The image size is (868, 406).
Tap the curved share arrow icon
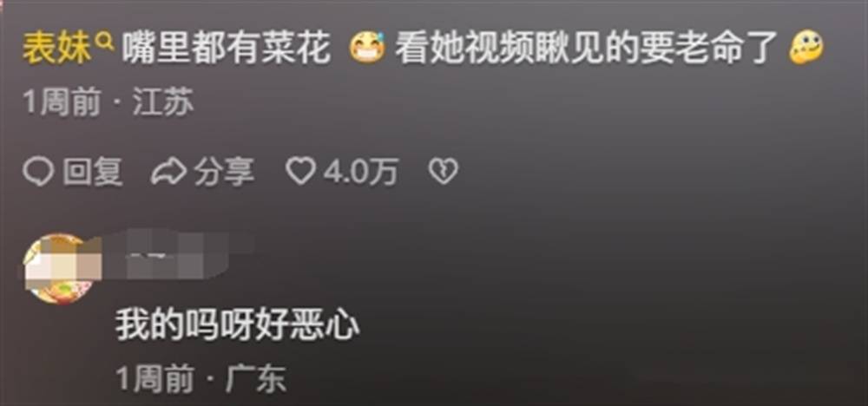pos(169,172)
